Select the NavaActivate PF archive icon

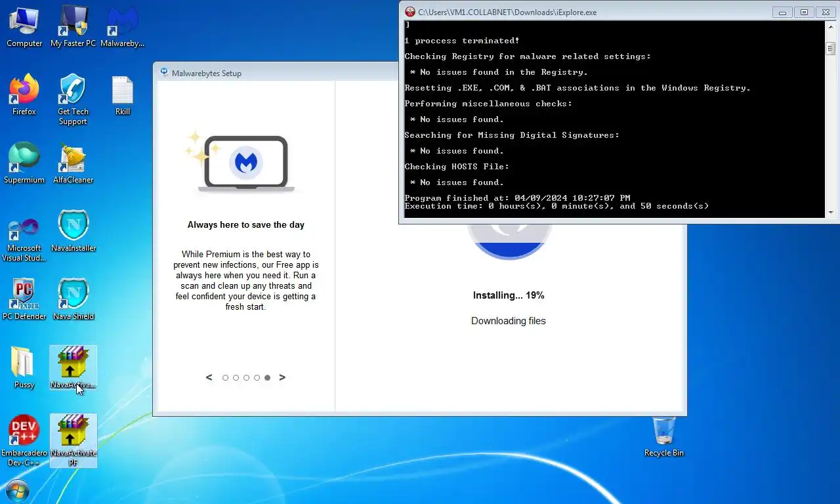click(73, 441)
